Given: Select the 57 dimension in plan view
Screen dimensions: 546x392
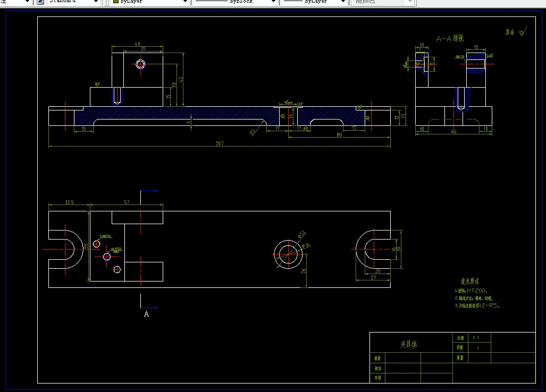Looking at the screenshot, I should pos(127,202).
